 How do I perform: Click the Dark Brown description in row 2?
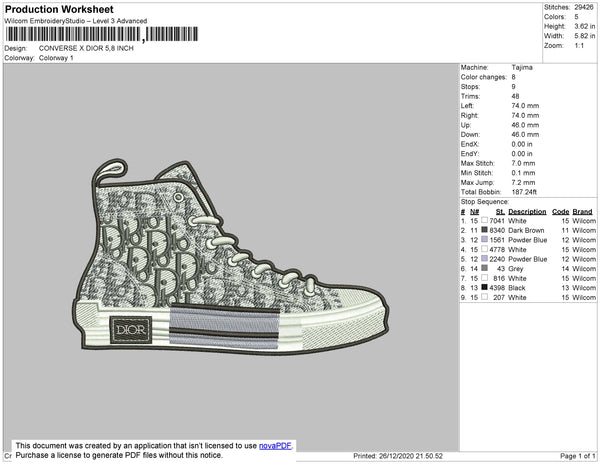[x=526, y=230]
